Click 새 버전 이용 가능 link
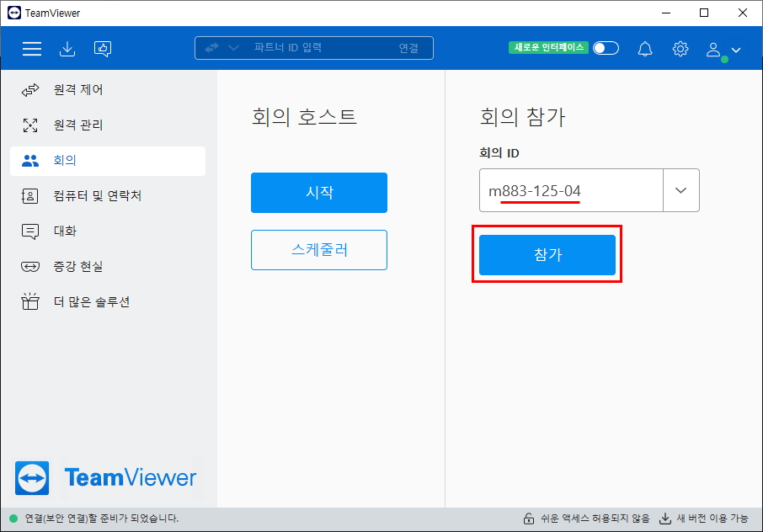 [x=712, y=519]
